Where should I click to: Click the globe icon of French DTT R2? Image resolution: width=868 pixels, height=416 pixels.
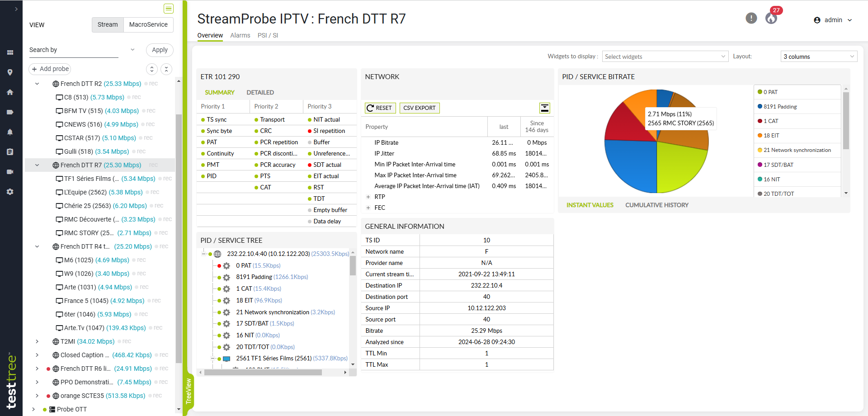pyautogui.click(x=56, y=84)
